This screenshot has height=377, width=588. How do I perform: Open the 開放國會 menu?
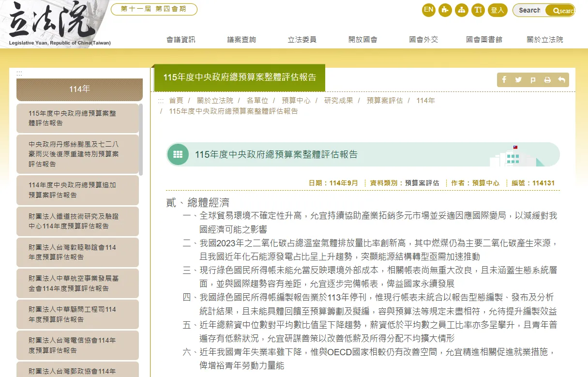(x=363, y=40)
